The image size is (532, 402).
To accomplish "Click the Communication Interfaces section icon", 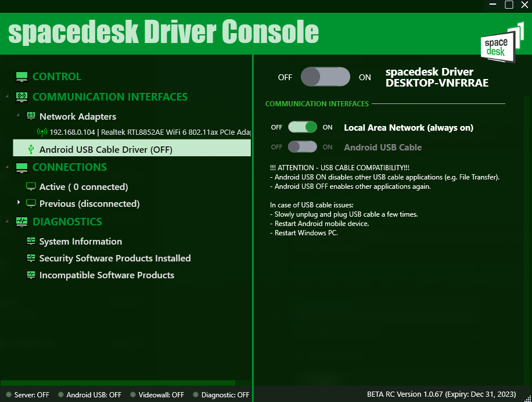I will [21, 97].
